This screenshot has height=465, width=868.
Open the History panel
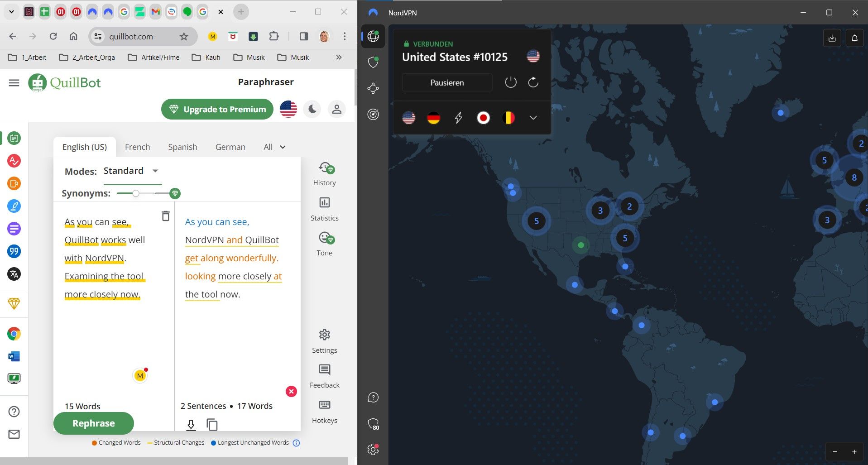tap(325, 174)
